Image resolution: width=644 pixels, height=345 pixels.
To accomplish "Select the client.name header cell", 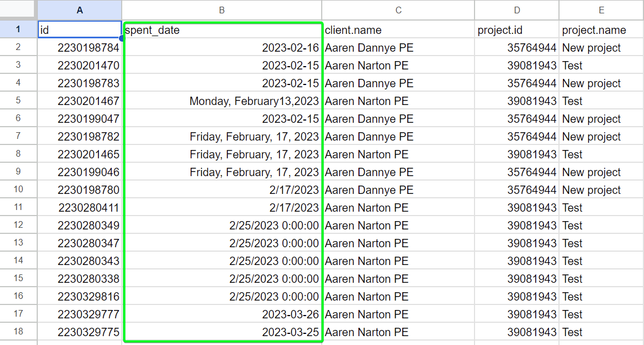I will click(x=398, y=31).
